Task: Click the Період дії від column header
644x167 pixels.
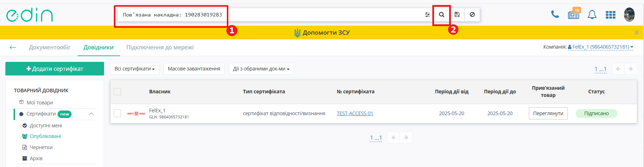Action: (x=452, y=92)
